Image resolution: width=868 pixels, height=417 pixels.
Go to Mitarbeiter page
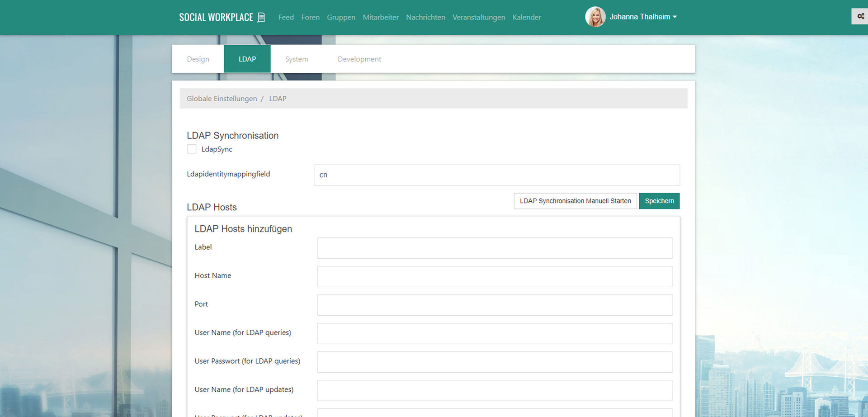(x=381, y=17)
